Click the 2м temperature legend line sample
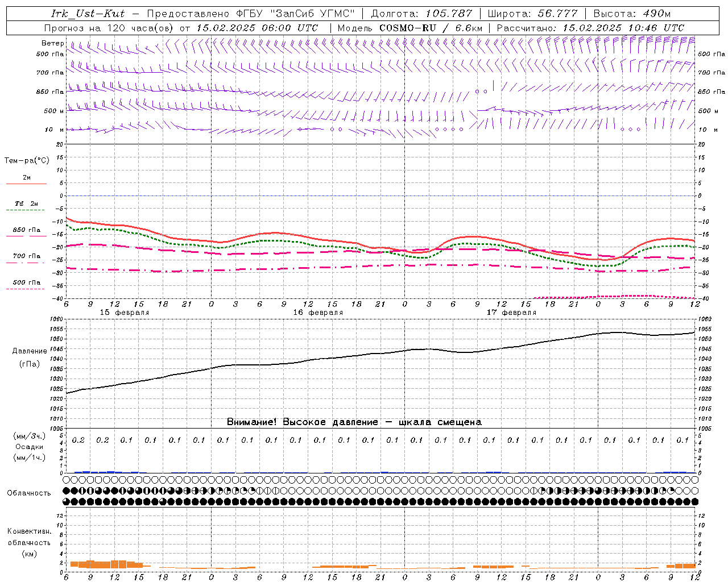Image resolution: width=728 pixels, height=582 pixels. point(26,184)
